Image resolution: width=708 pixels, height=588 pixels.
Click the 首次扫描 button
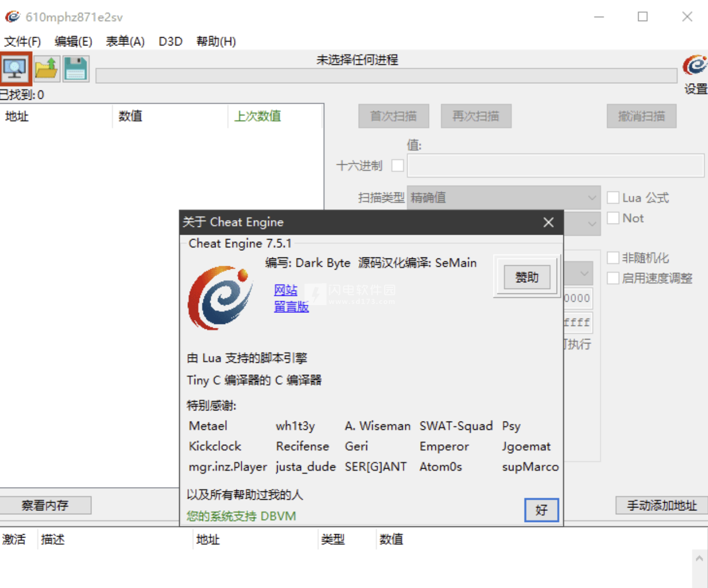tap(393, 116)
